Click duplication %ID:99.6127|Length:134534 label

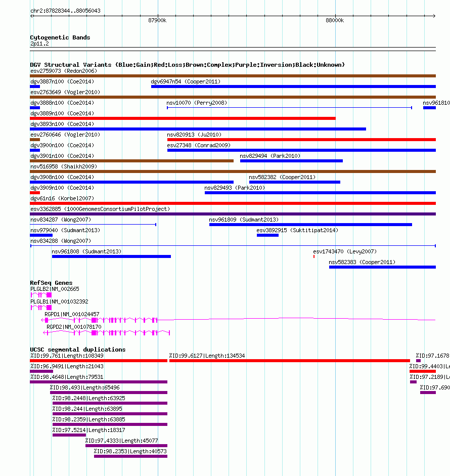(x=207, y=356)
